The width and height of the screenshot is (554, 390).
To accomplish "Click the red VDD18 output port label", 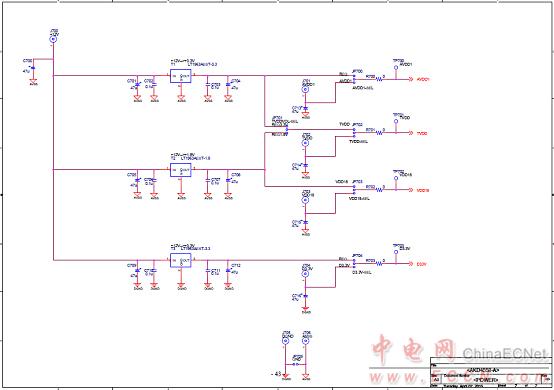I will coord(423,190).
